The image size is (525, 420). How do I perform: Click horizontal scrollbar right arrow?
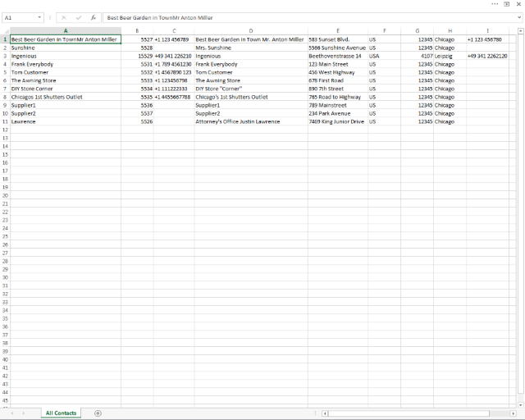tap(513, 413)
